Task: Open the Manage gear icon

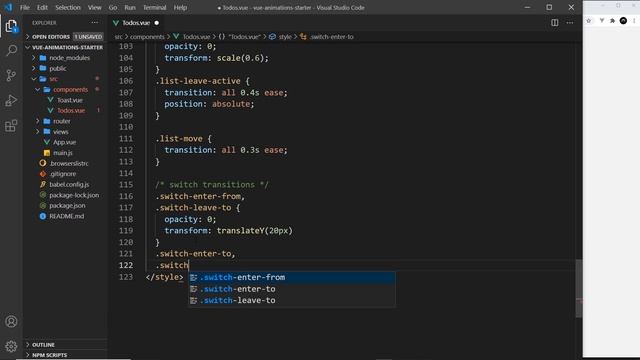Action: click(x=11, y=346)
